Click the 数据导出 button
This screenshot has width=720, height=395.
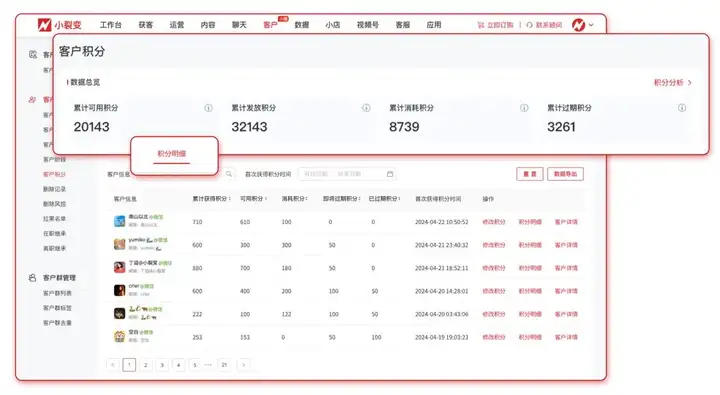point(565,174)
